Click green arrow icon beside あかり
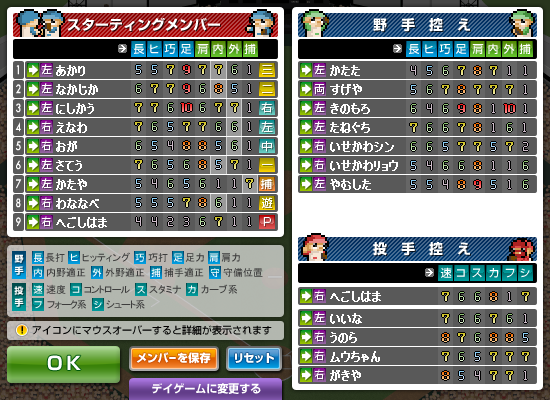 (x=33, y=70)
